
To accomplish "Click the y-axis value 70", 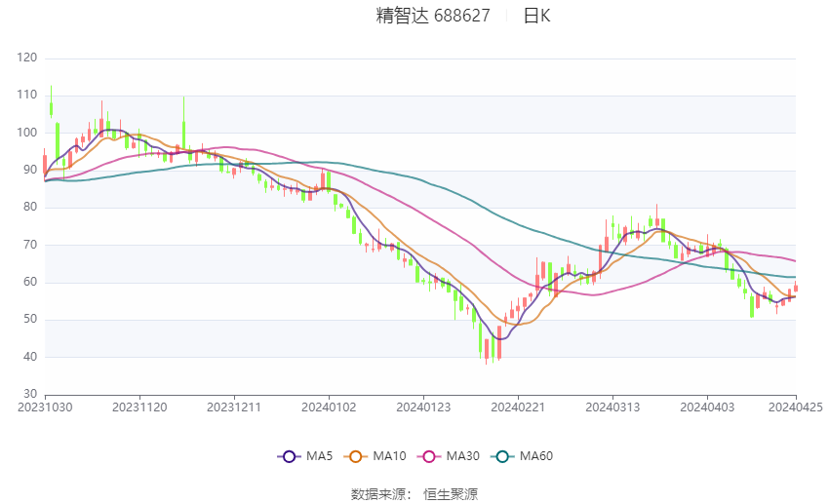I will [x=30, y=245].
